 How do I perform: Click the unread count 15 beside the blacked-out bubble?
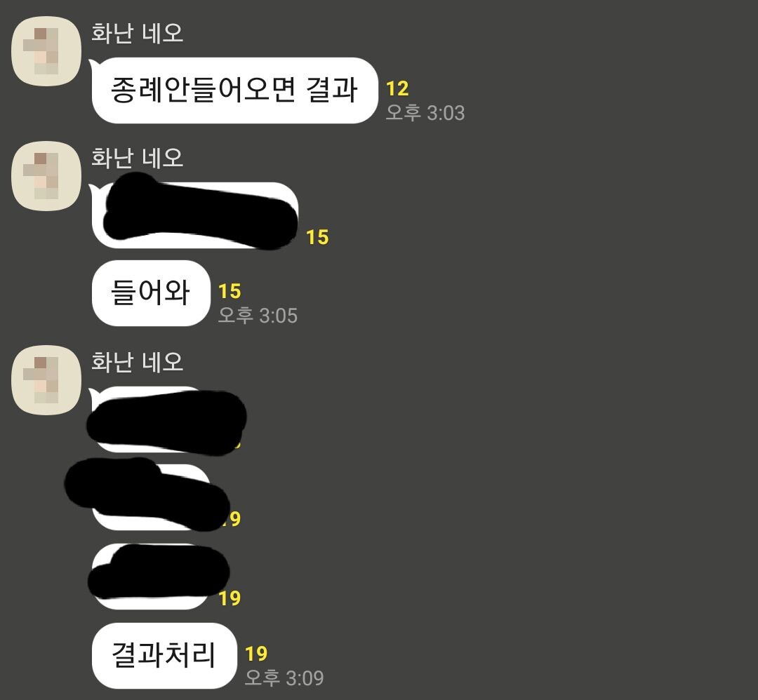(318, 237)
